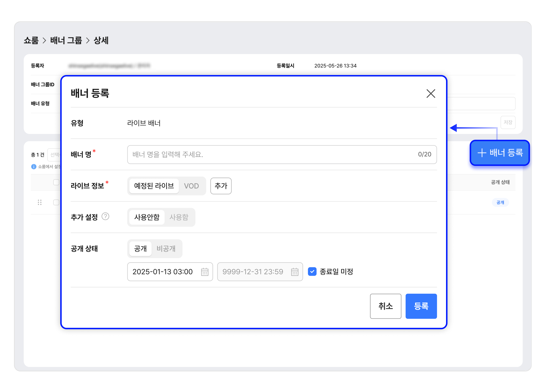
Task: Focus the 배너 명 input field
Action: (272, 154)
